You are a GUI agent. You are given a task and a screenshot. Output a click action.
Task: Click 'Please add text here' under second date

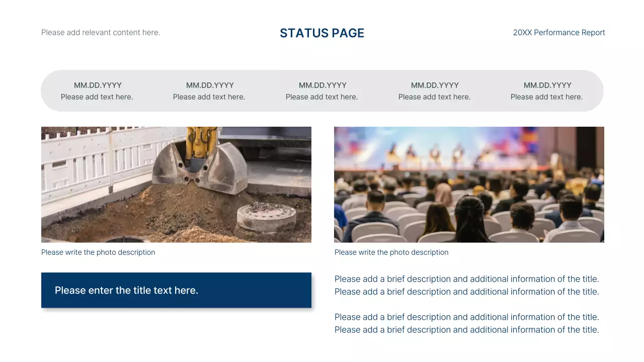(209, 97)
